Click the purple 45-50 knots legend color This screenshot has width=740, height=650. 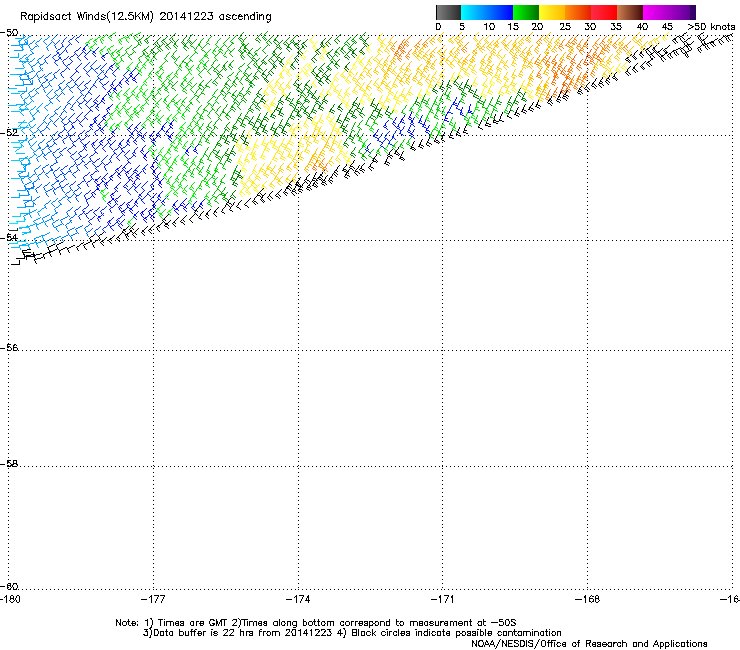[682, 12]
